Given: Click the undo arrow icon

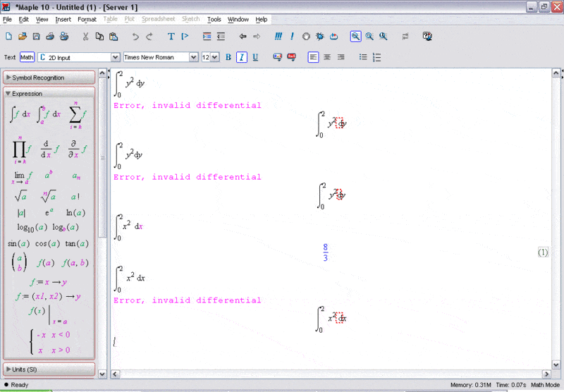Looking at the screenshot, I should [134, 36].
